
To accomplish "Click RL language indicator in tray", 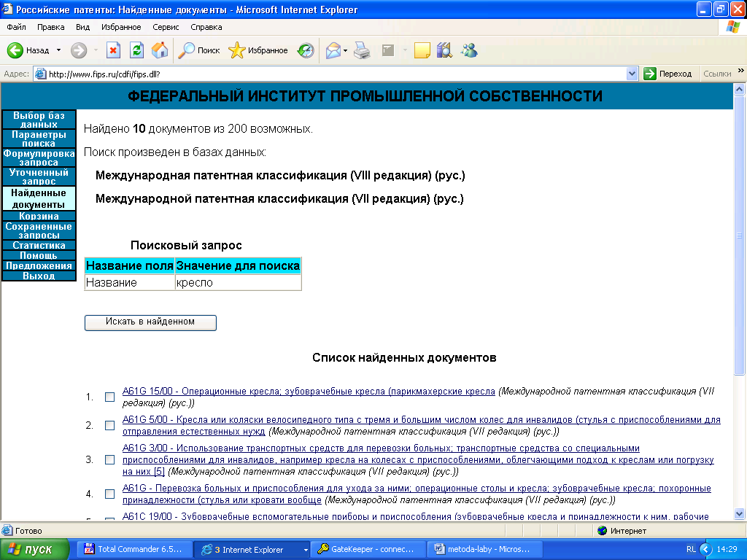I will tap(691, 549).
